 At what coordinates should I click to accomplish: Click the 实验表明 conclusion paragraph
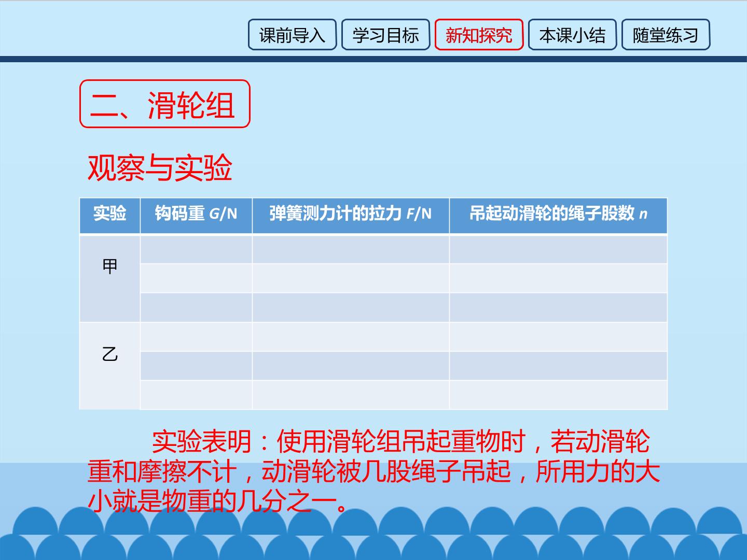pyautogui.click(x=374, y=471)
